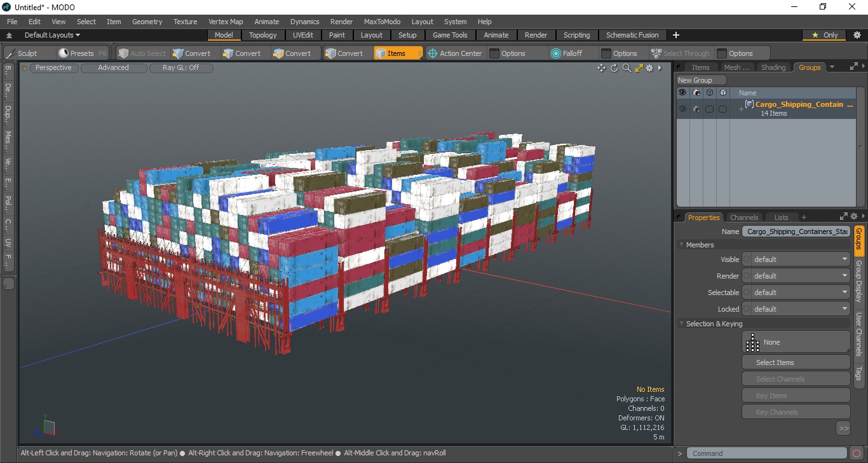Click the New Group button
This screenshot has width=868, height=463.
701,80
